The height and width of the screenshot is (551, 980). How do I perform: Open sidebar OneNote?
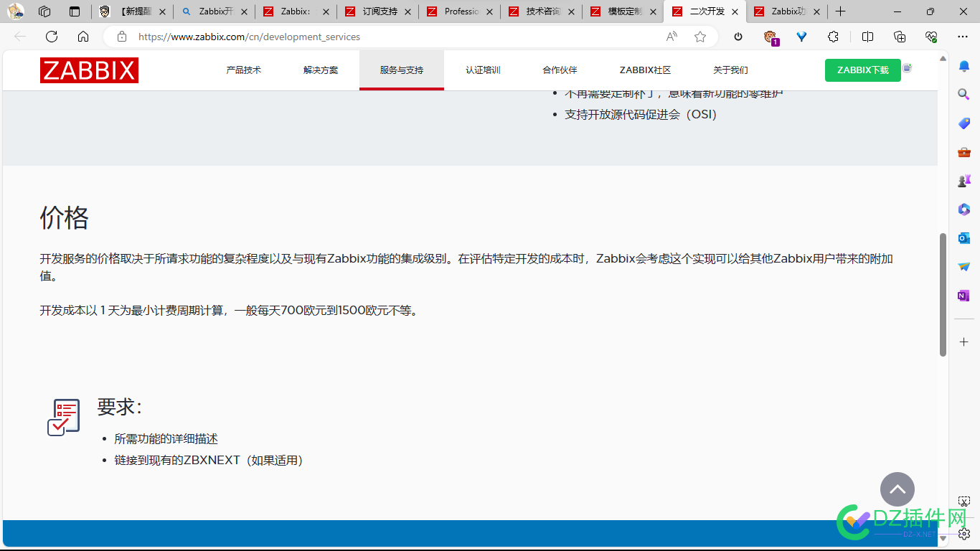[x=964, y=296]
